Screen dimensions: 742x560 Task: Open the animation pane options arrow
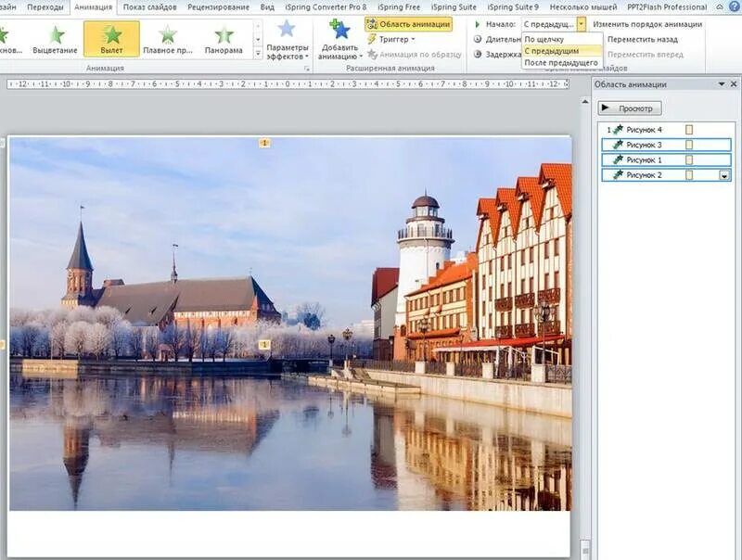(722, 83)
